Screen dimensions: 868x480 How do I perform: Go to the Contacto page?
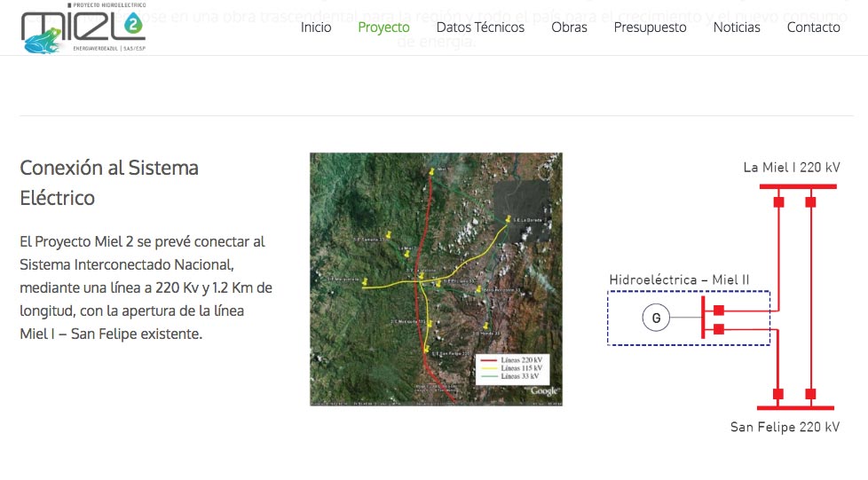click(813, 28)
